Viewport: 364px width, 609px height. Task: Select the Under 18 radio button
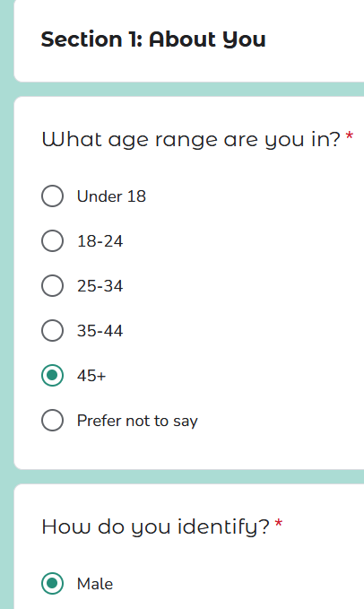[52, 196]
